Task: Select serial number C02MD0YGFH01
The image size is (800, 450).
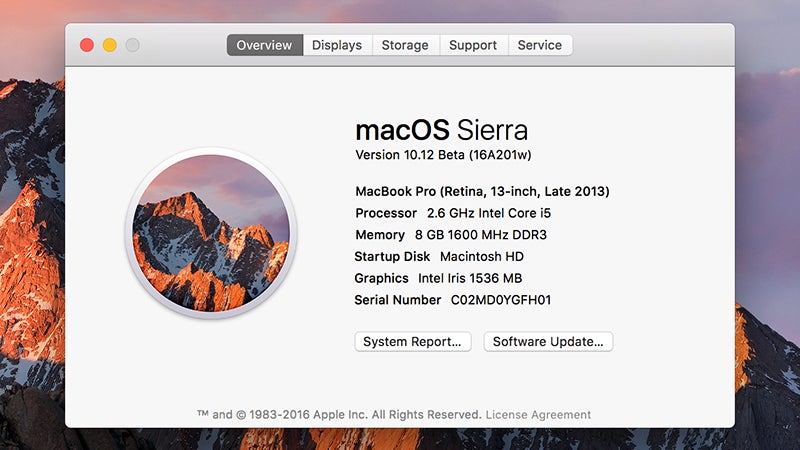Action: point(501,300)
